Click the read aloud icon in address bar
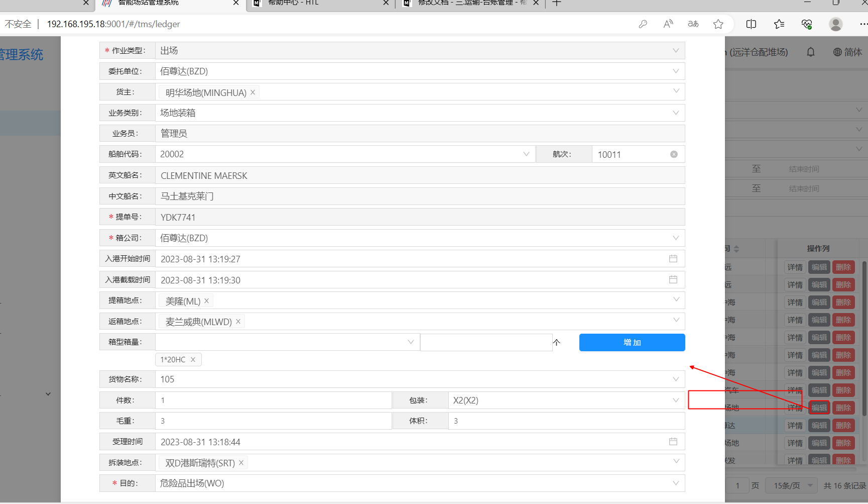 point(668,24)
